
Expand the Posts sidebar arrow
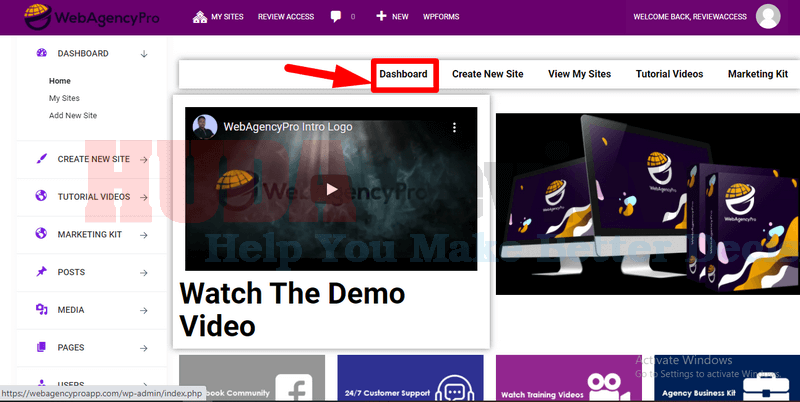(x=144, y=273)
